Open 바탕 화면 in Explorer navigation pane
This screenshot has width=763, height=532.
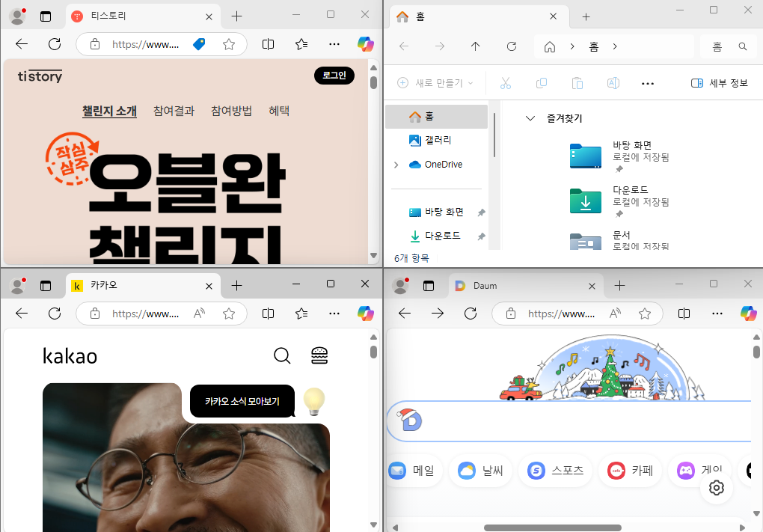coord(437,213)
